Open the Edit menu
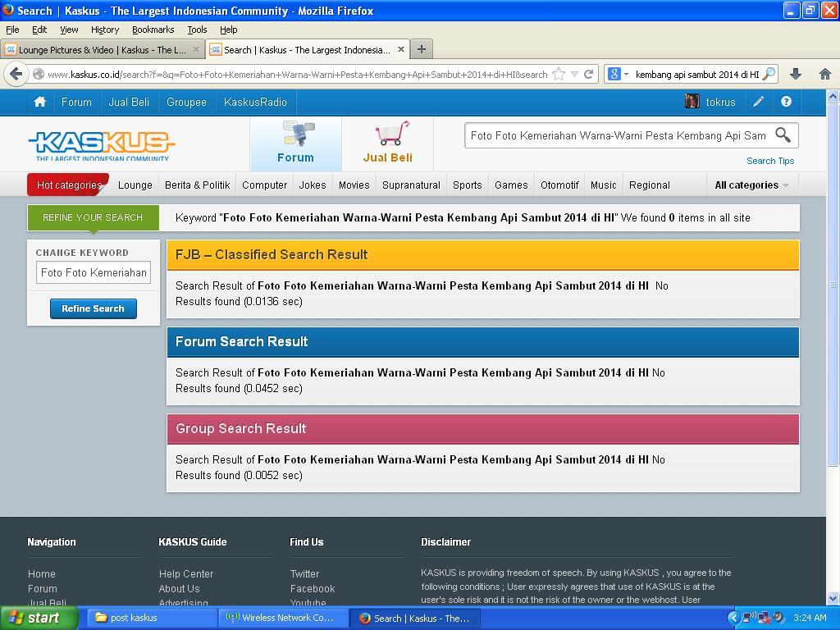The height and width of the screenshot is (630, 840). [x=39, y=30]
